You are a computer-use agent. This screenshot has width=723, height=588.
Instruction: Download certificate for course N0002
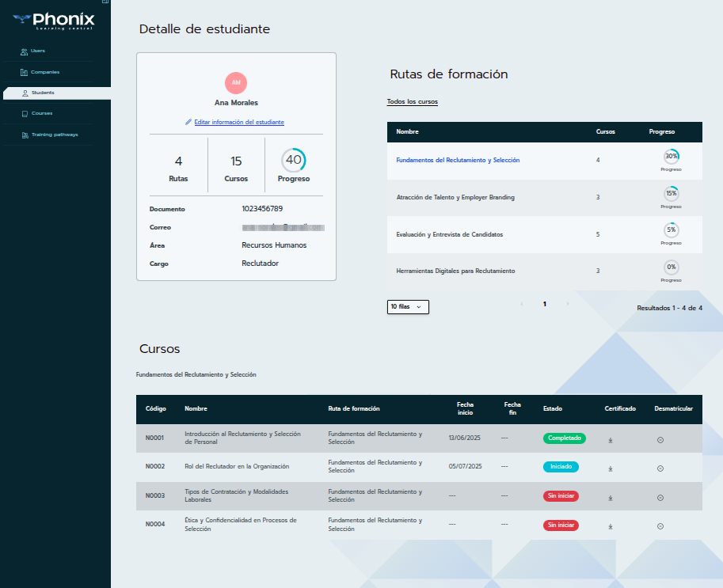pyautogui.click(x=611, y=469)
